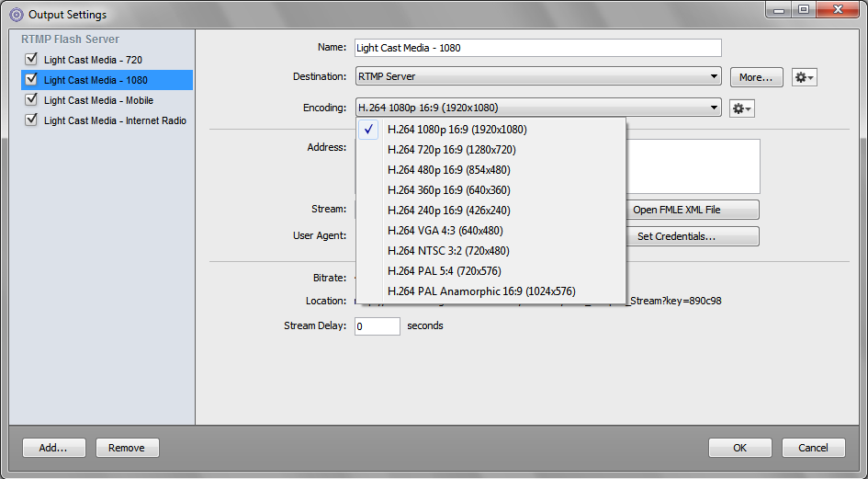868x479 pixels.
Task: Select H.264 480p 16:9 (854x480) option
Action: coord(448,170)
